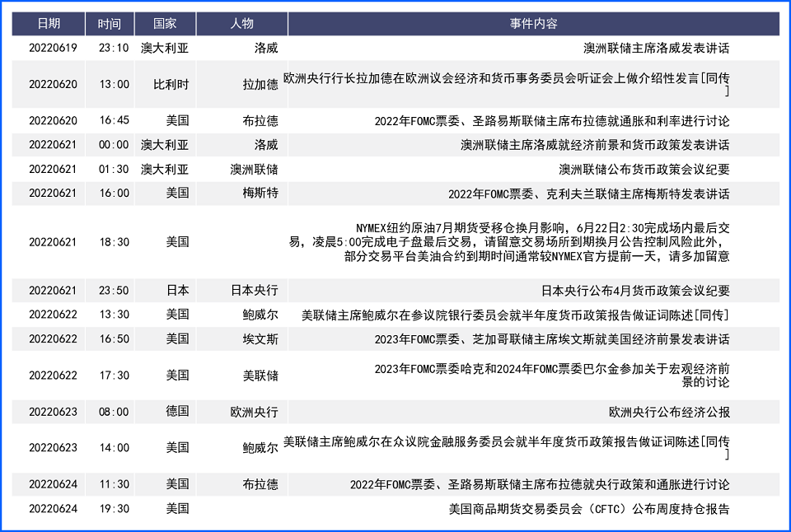Click date 20220622 in the 16:50 row
Screen dimensions: 791x532
[x=53, y=338]
